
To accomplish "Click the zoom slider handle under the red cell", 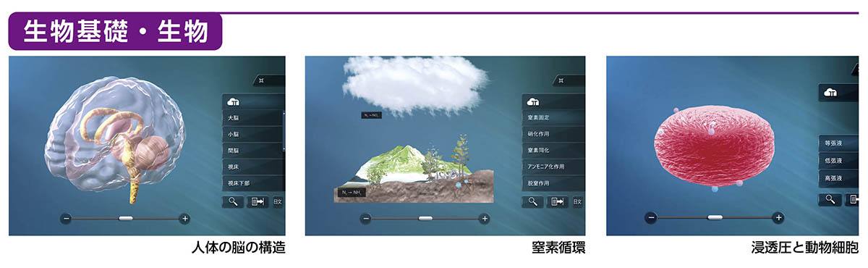I will click(715, 217).
